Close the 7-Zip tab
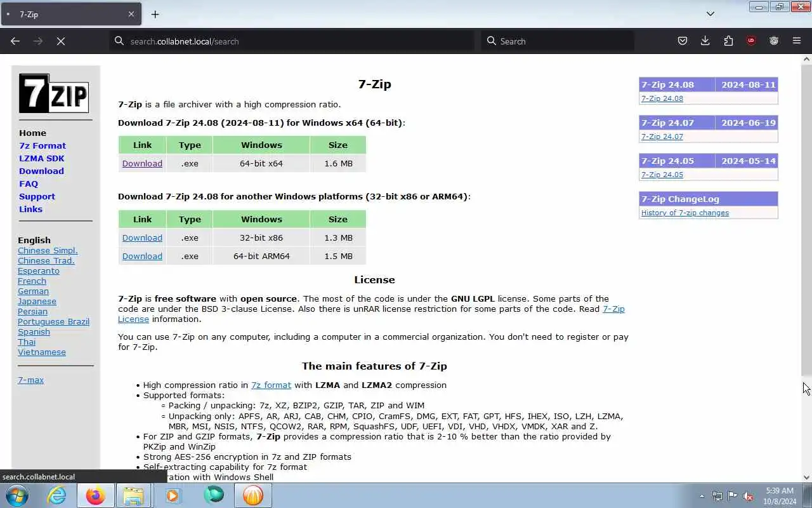812x508 pixels. point(131,14)
